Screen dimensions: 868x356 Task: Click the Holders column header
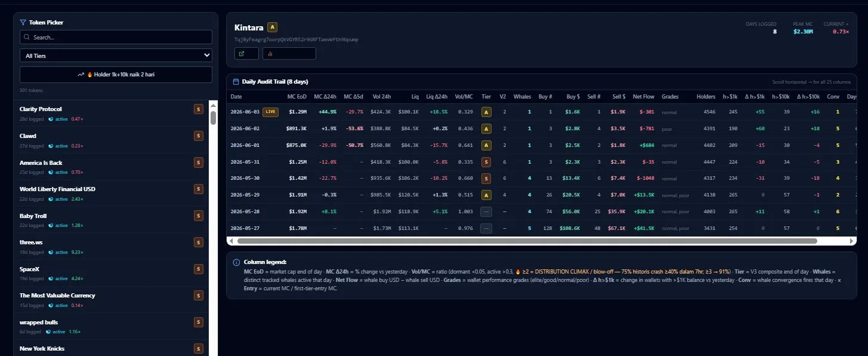(706, 96)
